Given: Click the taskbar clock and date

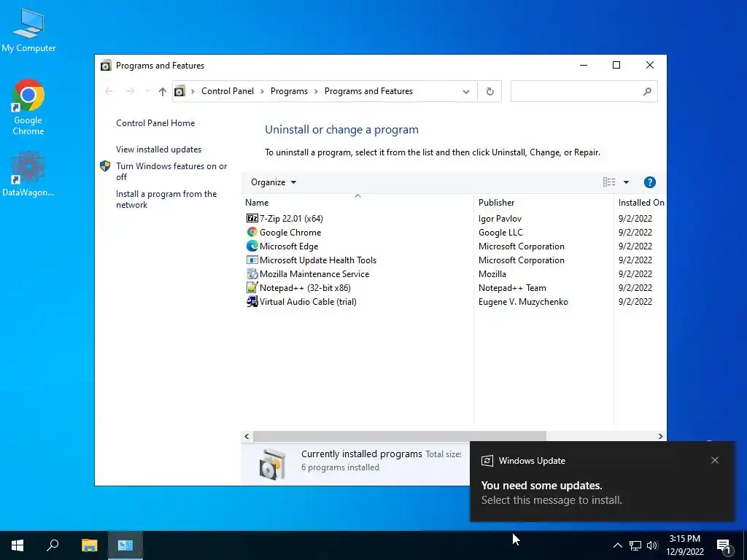Looking at the screenshot, I should tap(684, 545).
